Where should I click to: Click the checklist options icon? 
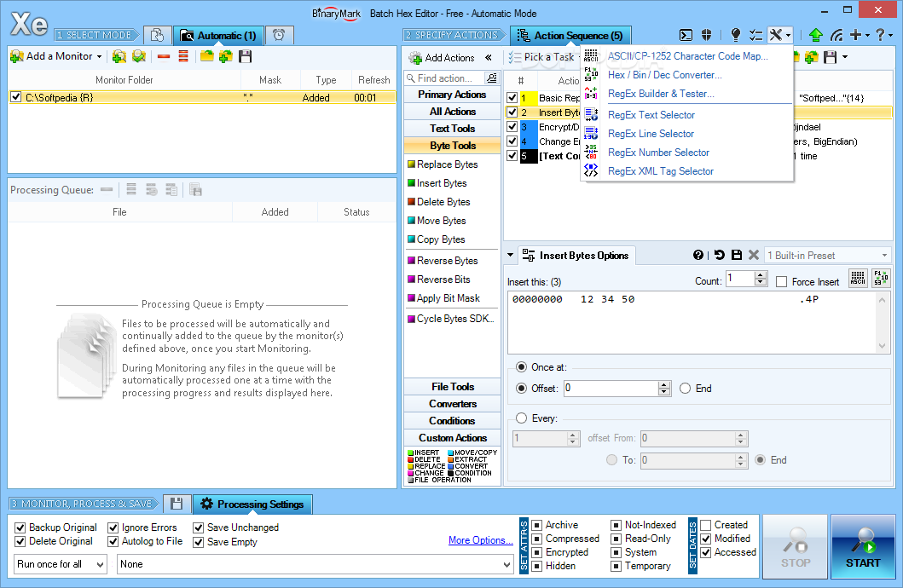coord(755,35)
